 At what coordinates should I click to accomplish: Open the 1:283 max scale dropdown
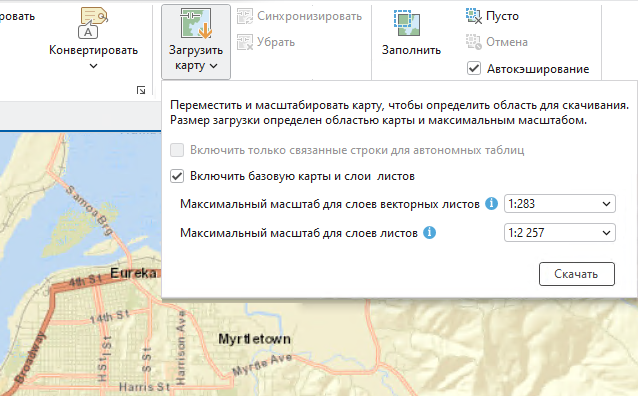click(559, 203)
